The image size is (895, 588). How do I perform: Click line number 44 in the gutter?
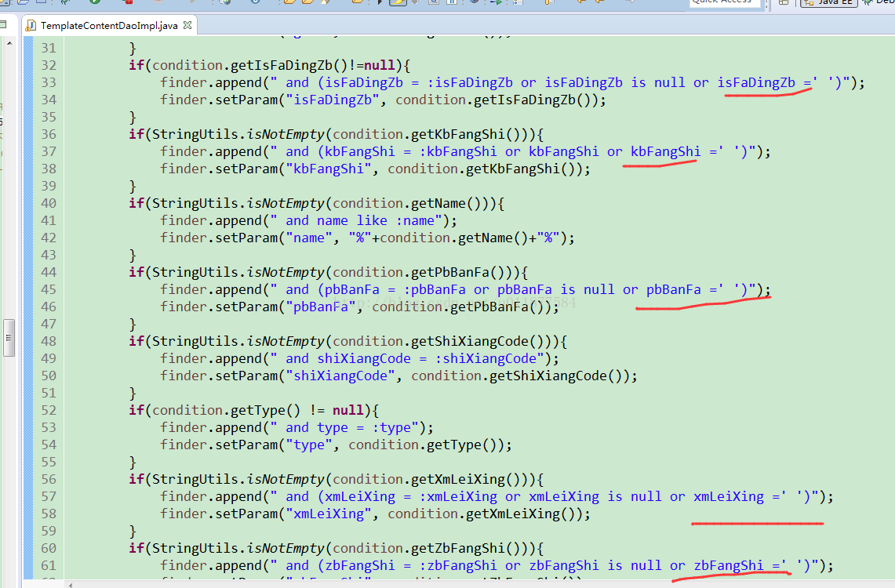click(49, 272)
